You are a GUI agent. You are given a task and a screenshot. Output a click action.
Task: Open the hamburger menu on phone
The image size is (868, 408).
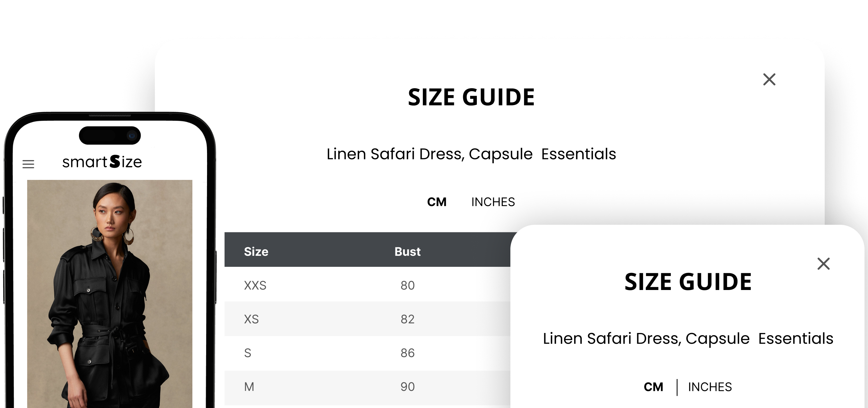click(x=28, y=164)
